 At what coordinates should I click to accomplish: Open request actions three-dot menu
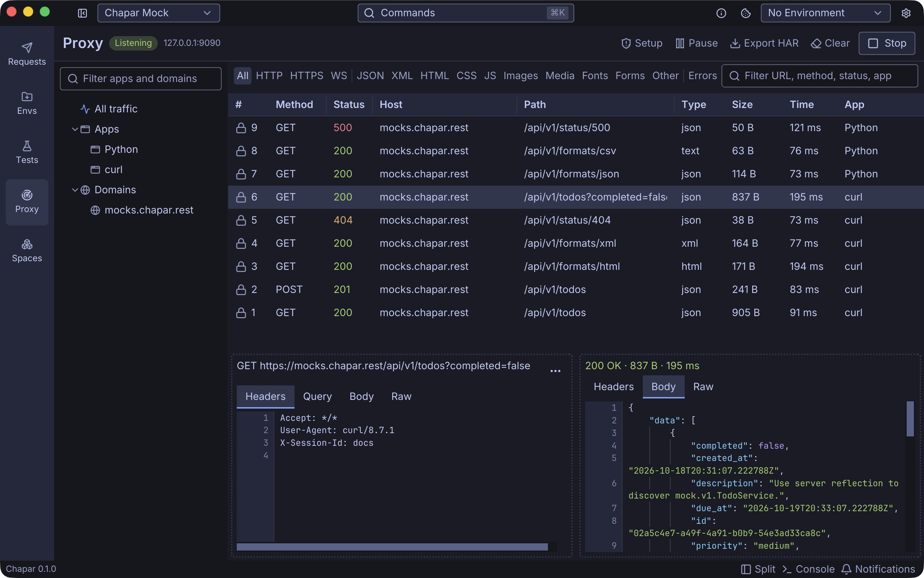(x=555, y=371)
